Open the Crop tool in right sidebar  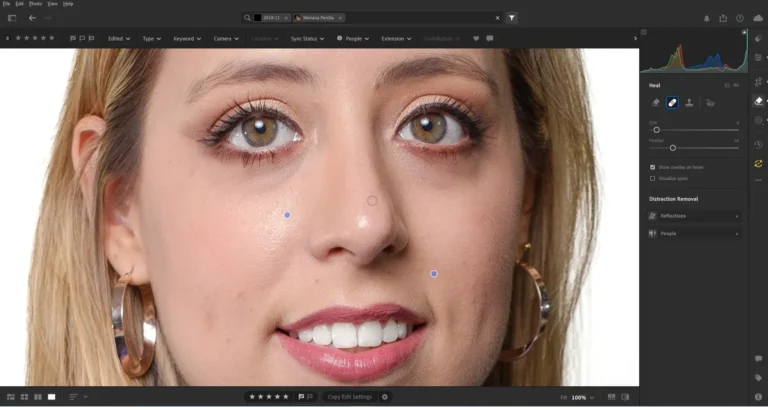759,81
